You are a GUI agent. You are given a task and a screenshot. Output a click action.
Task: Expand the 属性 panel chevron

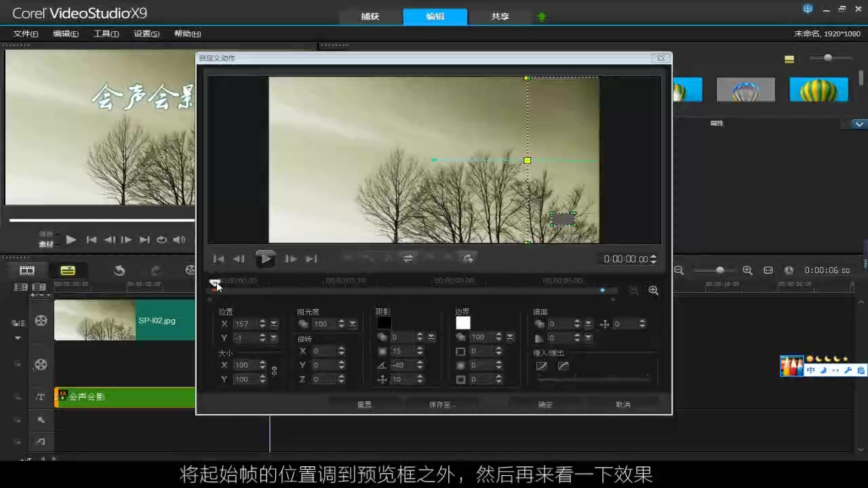(x=859, y=124)
